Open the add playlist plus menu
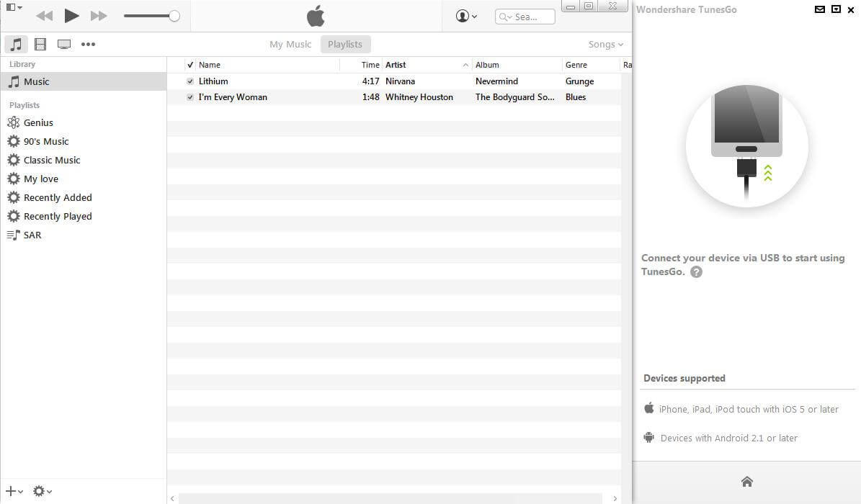This screenshot has width=861, height=504. (x=14, y=491)
